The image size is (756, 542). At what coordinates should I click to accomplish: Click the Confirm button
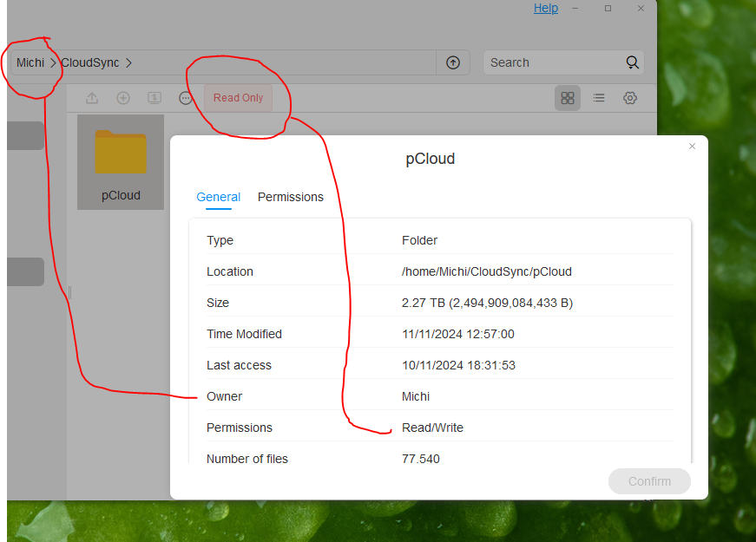click(649, 481)
